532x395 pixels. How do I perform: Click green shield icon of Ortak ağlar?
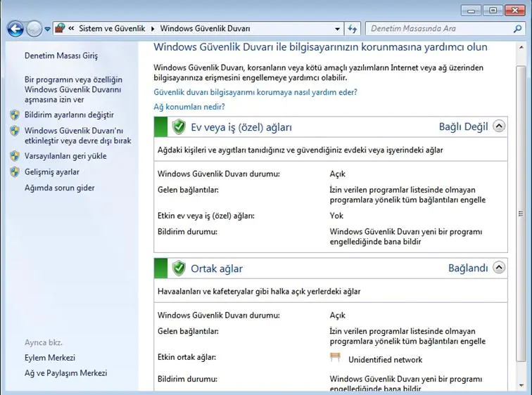click(x=179, y=268)
